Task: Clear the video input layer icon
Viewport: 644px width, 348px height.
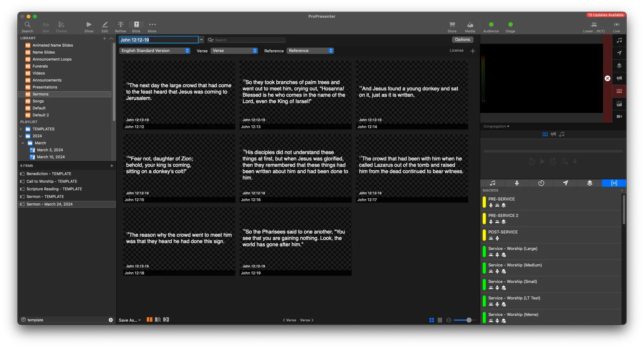Action: 619,116
